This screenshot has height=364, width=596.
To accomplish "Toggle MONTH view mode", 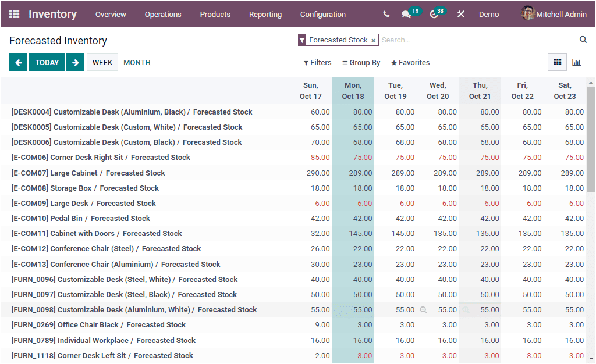I will coord(136,62).
